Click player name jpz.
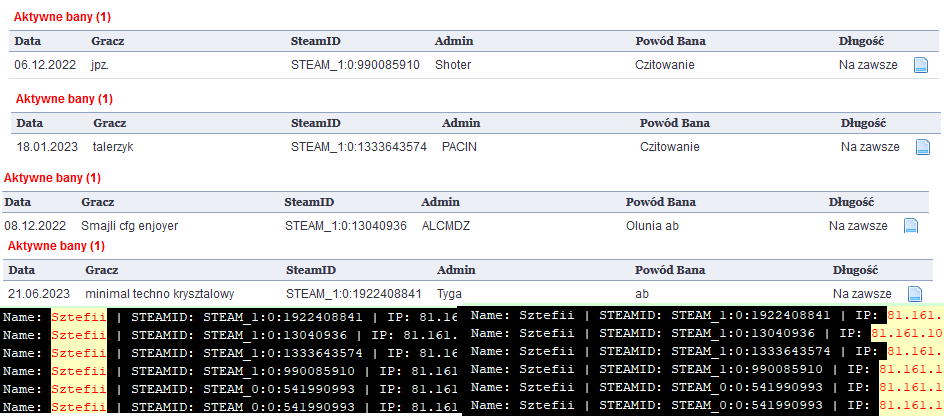 pos(100,65)
